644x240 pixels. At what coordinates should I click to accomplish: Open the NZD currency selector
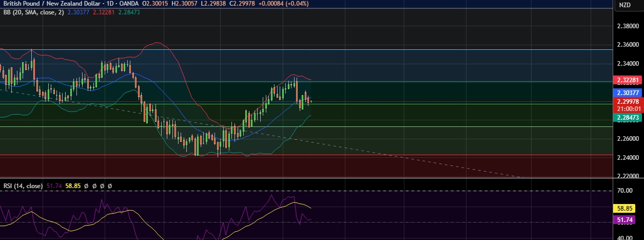(x=625, y=5)
